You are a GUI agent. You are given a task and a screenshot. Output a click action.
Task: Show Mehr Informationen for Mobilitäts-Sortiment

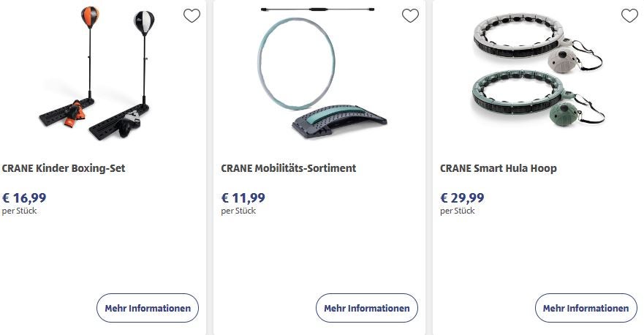[x=366, y=308]
